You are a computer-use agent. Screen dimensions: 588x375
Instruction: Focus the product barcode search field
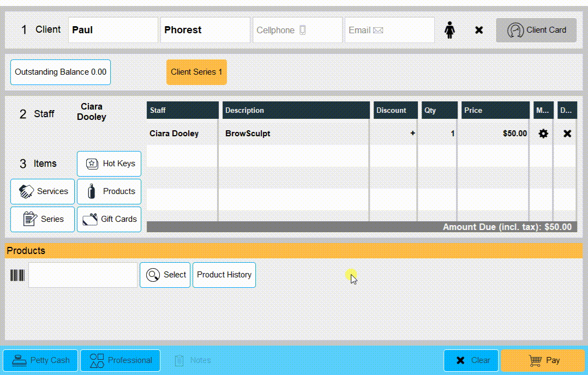[83, 275]
